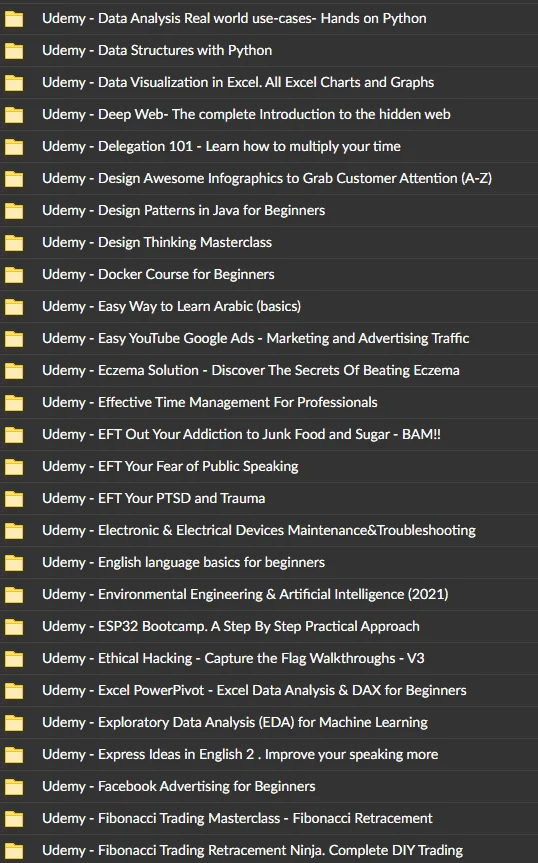This screenshot has width=538, height=863.
Task: Select 'Udemy - Electronic & Electrical Devices Maintenance&Troubleshooting'
Action: 259,530
